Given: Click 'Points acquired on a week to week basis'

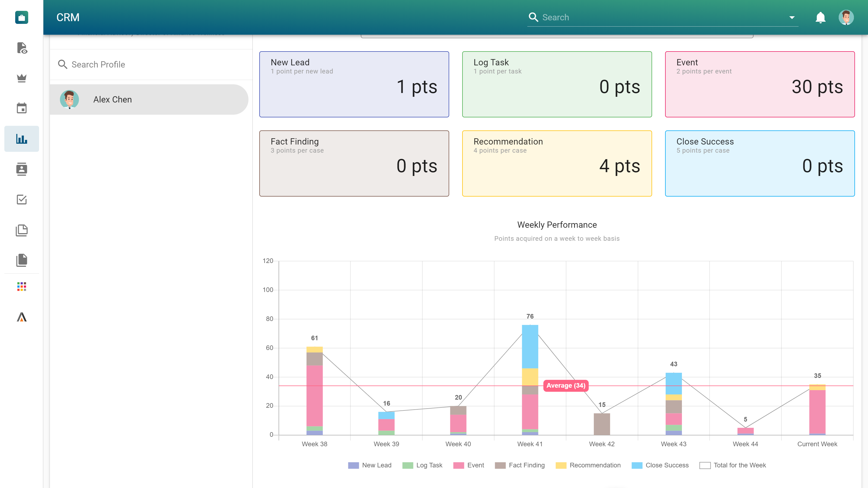Looking at the screenshot, I should [x=557, y=239].
